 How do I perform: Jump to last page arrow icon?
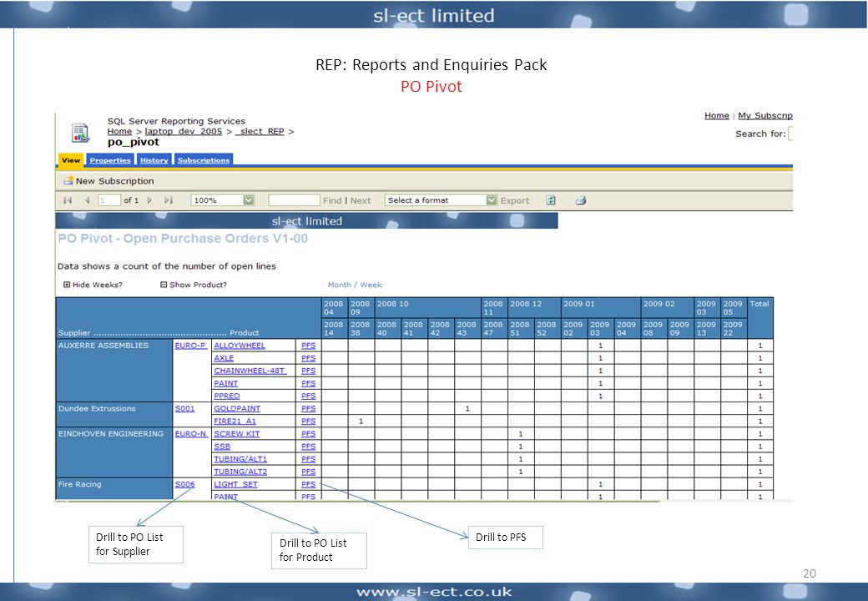click(x=169, y=200)
